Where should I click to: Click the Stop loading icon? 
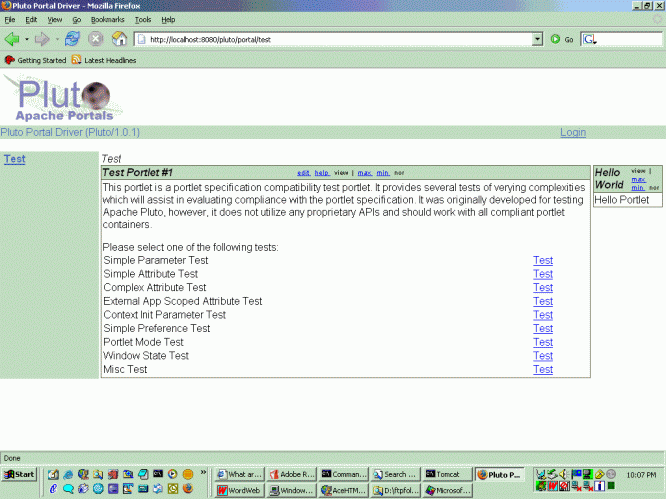[x=96, y=39]
